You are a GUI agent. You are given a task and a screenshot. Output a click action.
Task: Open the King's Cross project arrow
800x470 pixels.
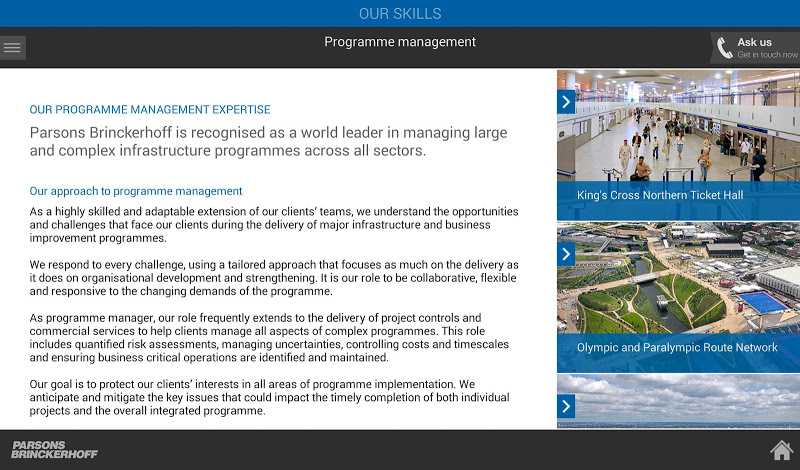[566, 102]
